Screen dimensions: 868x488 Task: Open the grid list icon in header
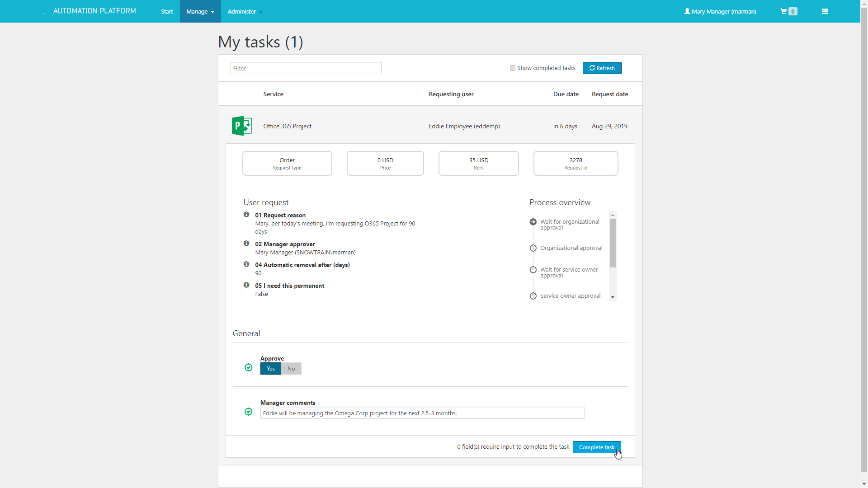click(x=825, y=11)
